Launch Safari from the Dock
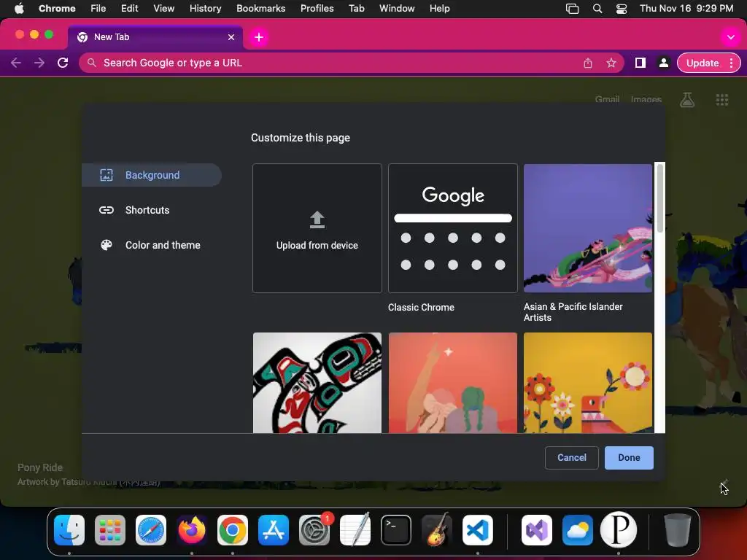The width and height of the screenshot is (747, 560). tap(151, 530)
